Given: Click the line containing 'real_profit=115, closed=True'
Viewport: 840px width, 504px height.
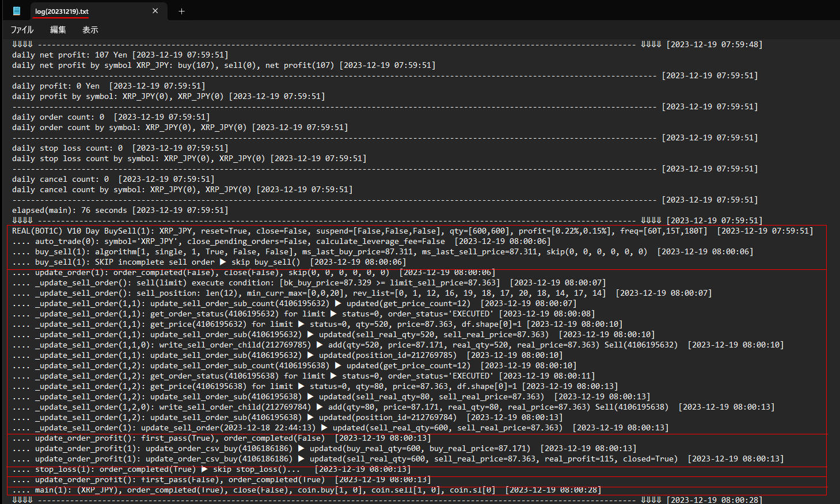Looking at the screenshot, I should (398, 459).
